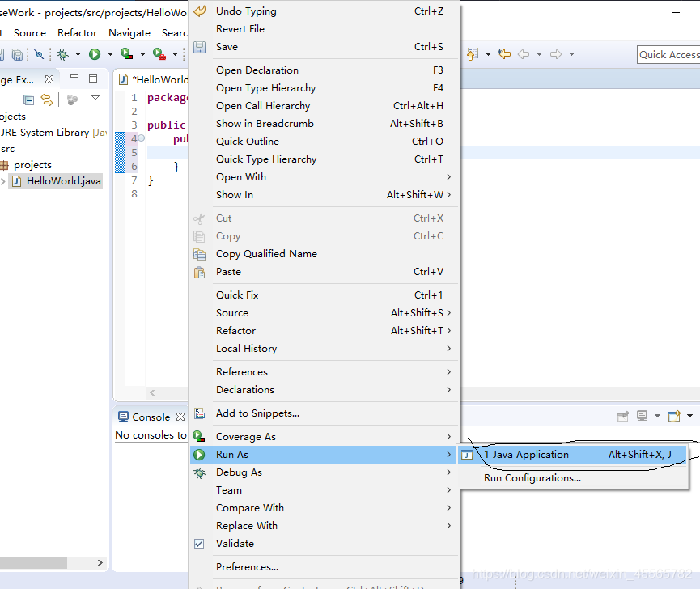This screenshot has width=700, height=589.
Task: Click Quick Outline menu entry
Action: (x=325, y=142)
